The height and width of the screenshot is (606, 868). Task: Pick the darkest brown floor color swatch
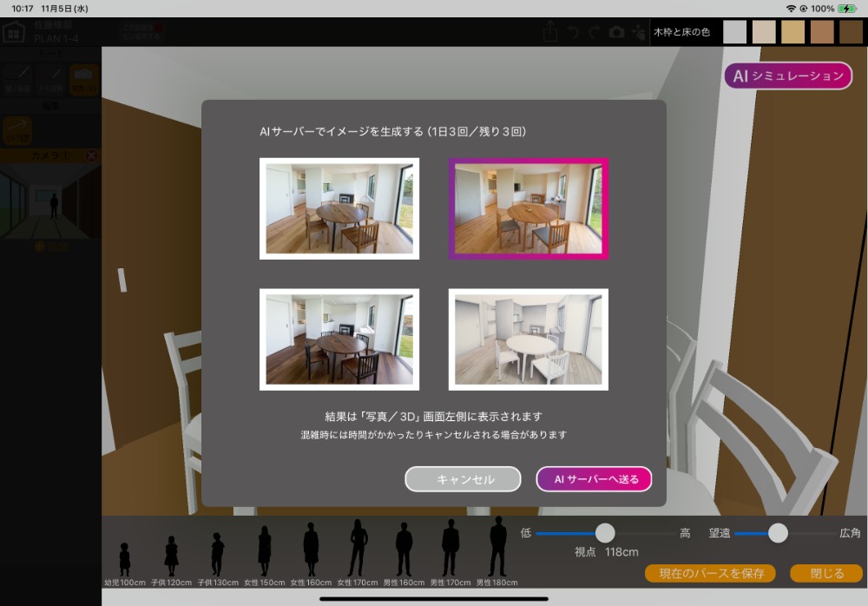pos(852,32)
